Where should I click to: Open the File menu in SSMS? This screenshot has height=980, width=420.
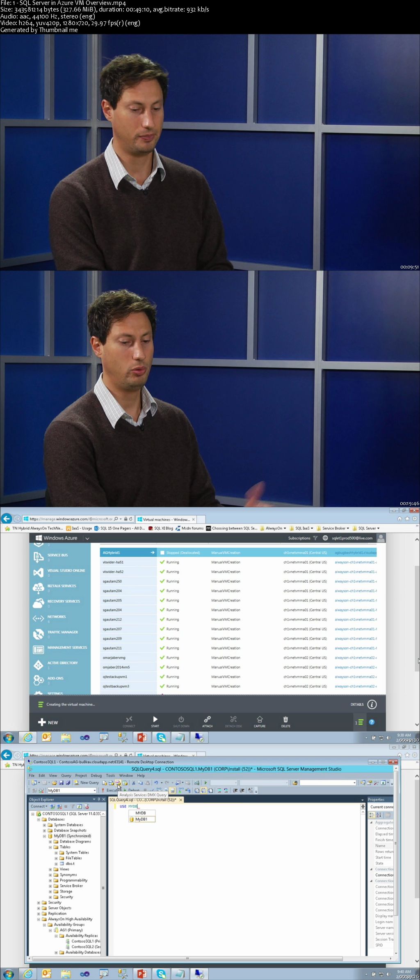32,776
